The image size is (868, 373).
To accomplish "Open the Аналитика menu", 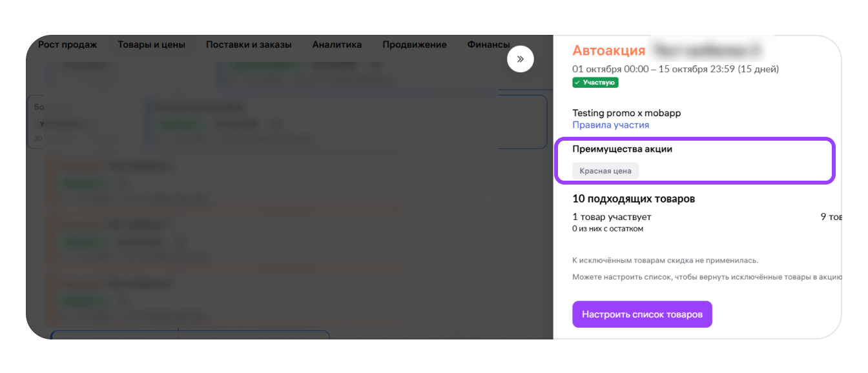I will [337, 45].
